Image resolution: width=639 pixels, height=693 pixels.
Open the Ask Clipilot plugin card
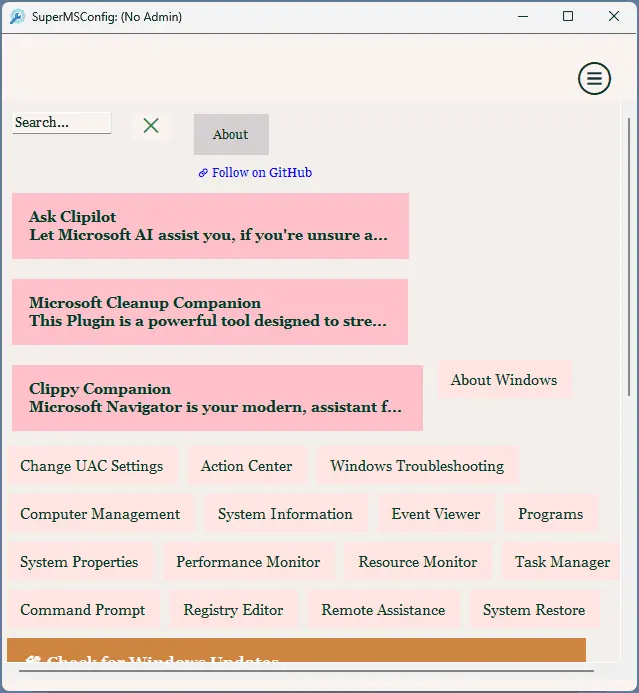coord(210,225)
